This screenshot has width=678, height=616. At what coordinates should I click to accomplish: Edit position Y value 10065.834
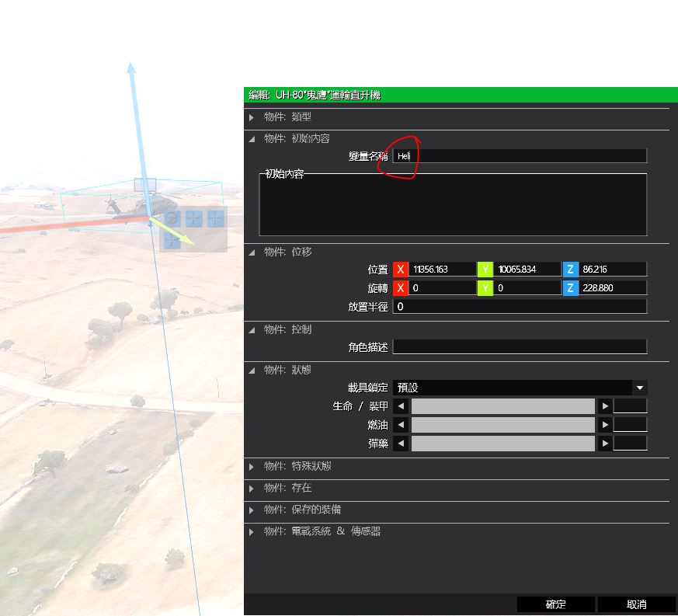pos(527,269)
